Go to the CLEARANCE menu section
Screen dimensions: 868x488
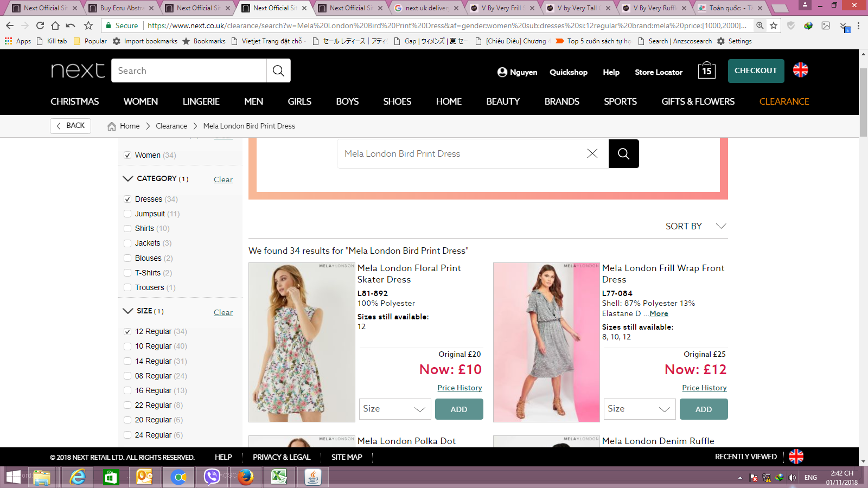pyautogui.click(x=784, y=101)
